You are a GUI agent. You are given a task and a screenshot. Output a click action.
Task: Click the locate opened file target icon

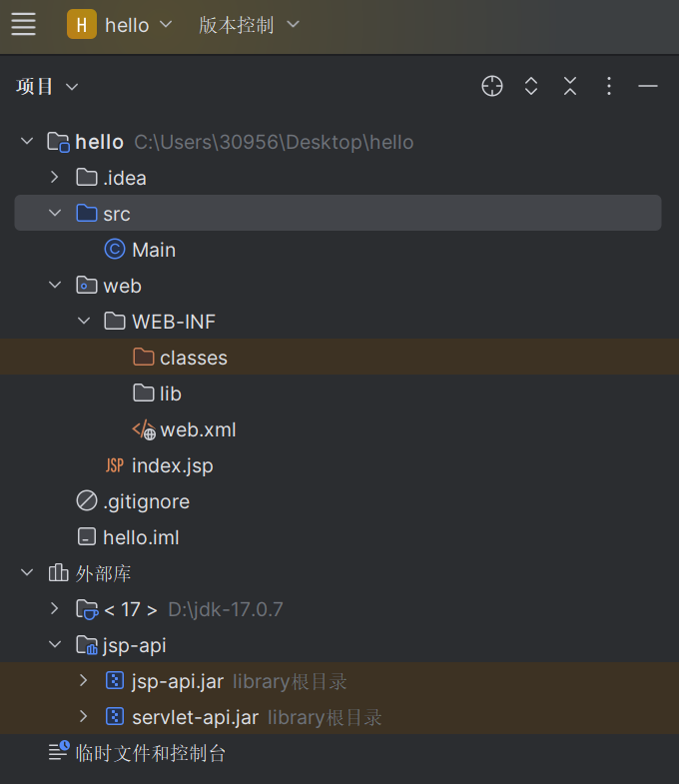click(x=492, y=86)
